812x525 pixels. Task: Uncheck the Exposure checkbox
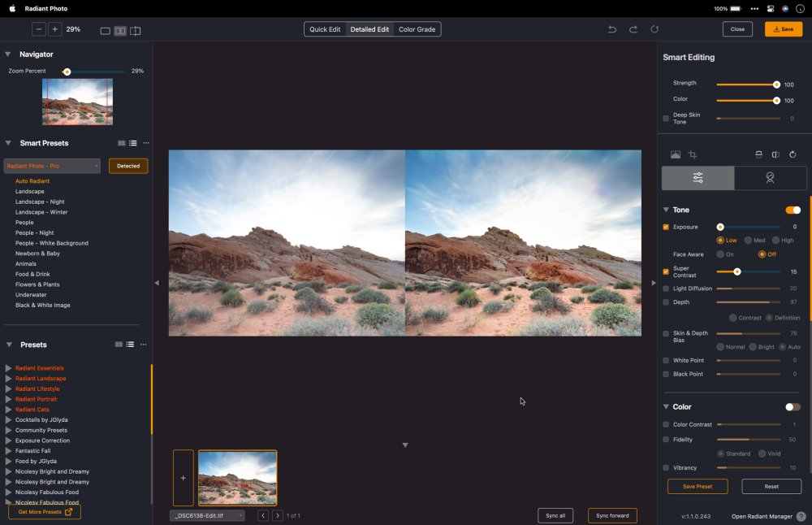coord(666,227)
